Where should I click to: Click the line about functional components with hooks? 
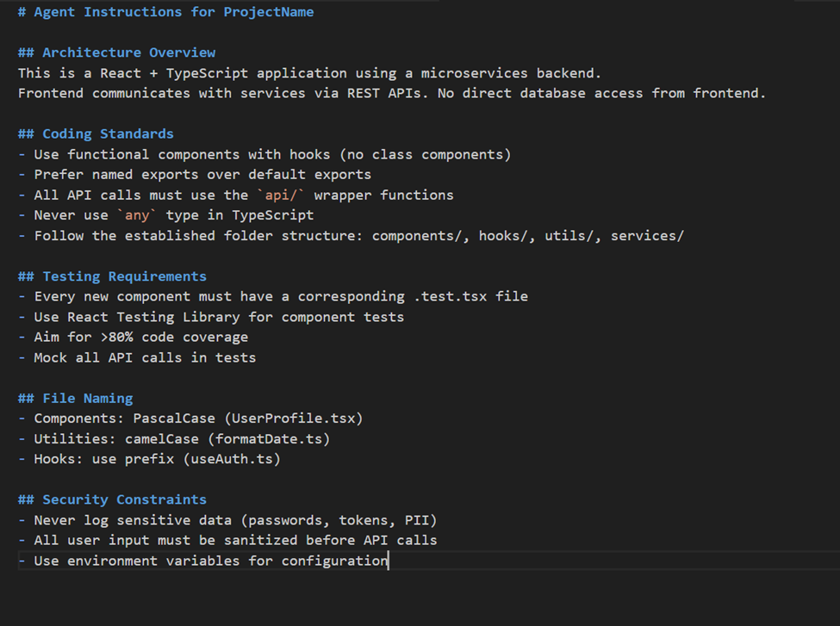[x=264, y=154]
